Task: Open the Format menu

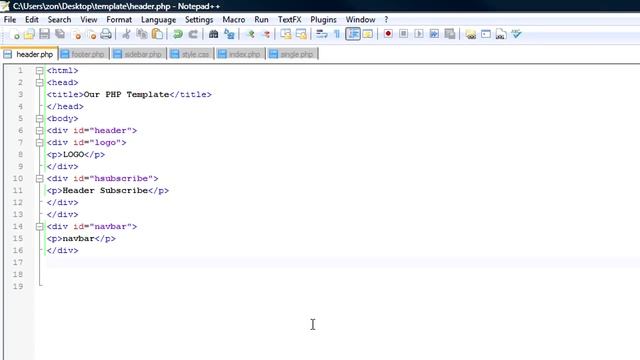Action: click(119, 20)
